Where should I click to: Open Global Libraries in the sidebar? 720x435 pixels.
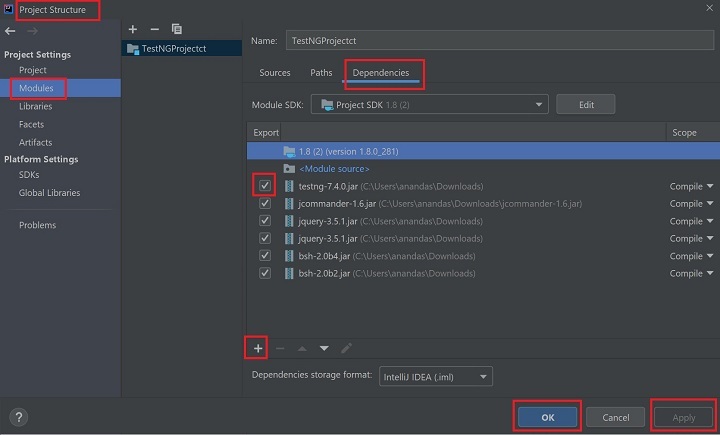49,192
